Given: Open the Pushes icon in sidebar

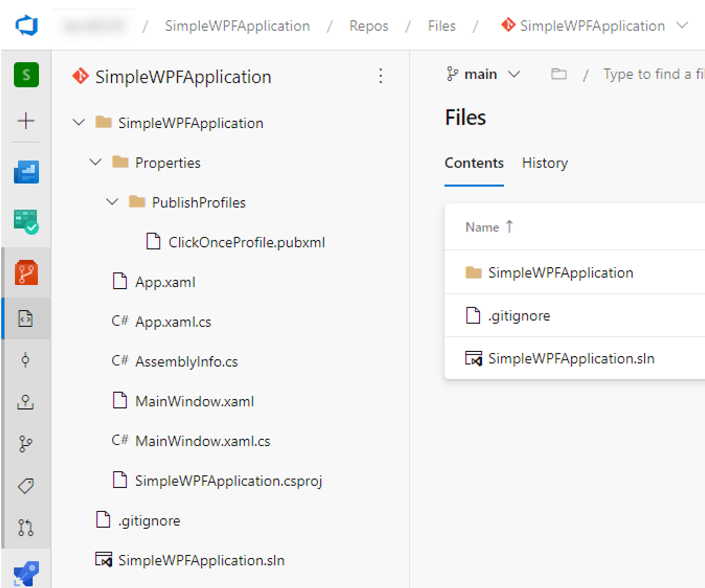Looking at the screenshot, I should [26, 402].
